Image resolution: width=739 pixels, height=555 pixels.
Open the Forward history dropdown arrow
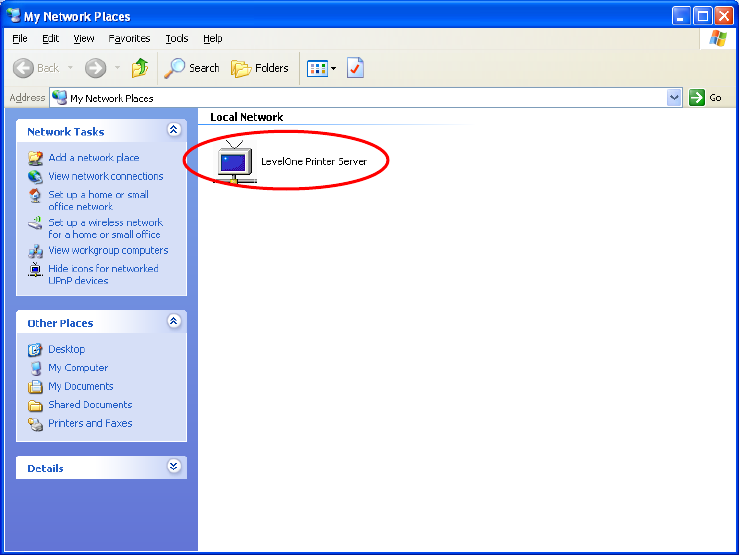(117, 68)
